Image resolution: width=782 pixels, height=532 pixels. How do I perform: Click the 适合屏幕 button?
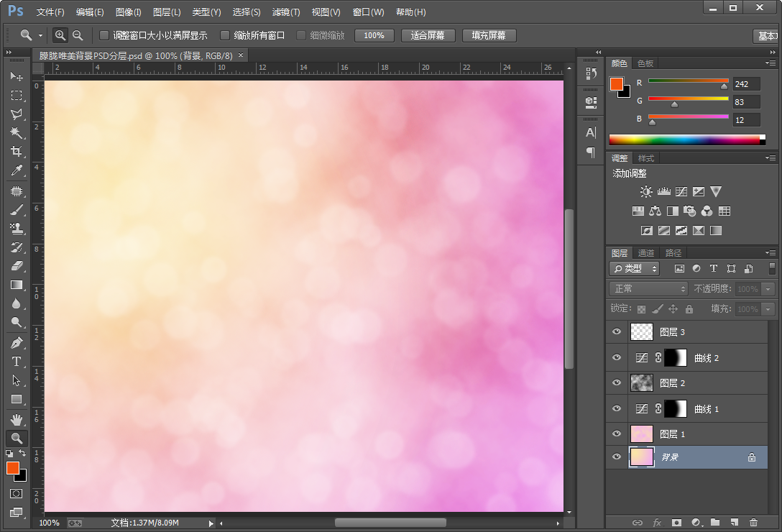[428, 35]
